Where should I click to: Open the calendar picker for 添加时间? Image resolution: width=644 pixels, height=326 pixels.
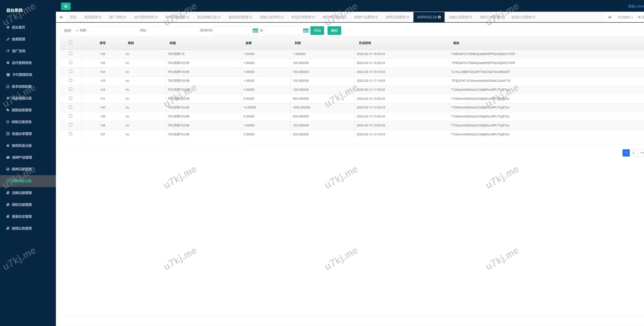coord(255,30)
